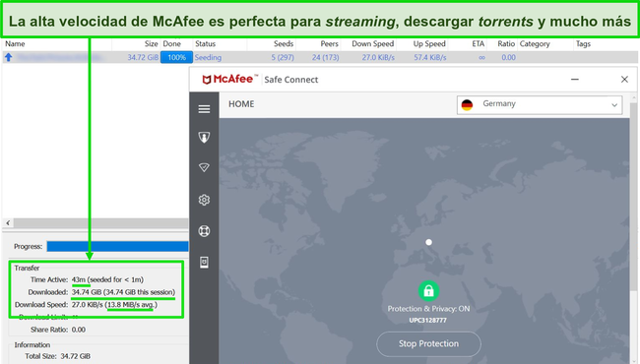Sort torrents by Size column

(x=151, y=43)
